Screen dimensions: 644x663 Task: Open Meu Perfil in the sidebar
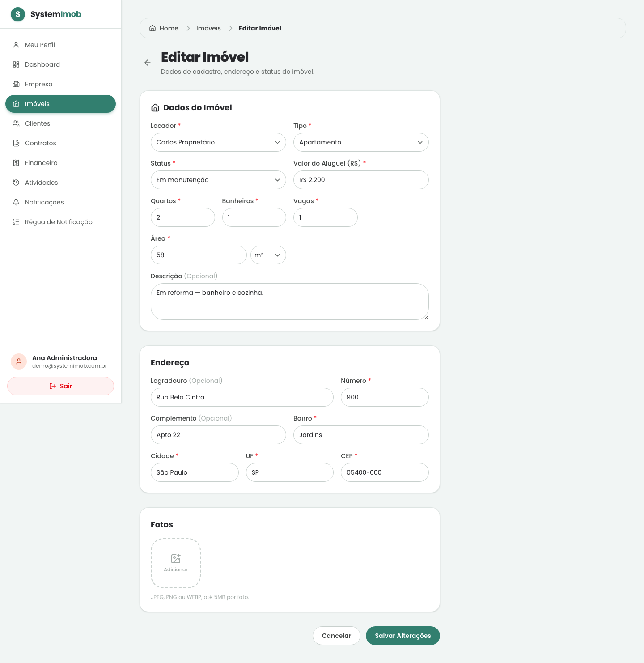pyautogui.click(x=60, y=45)
